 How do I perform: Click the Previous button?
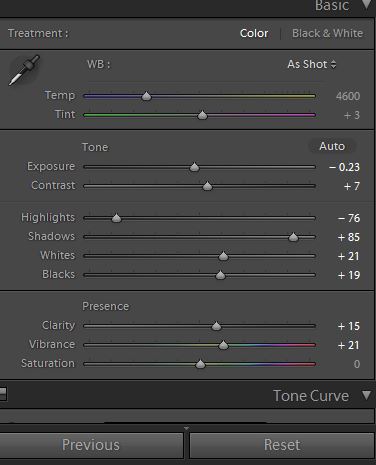(x=91, y=445)
